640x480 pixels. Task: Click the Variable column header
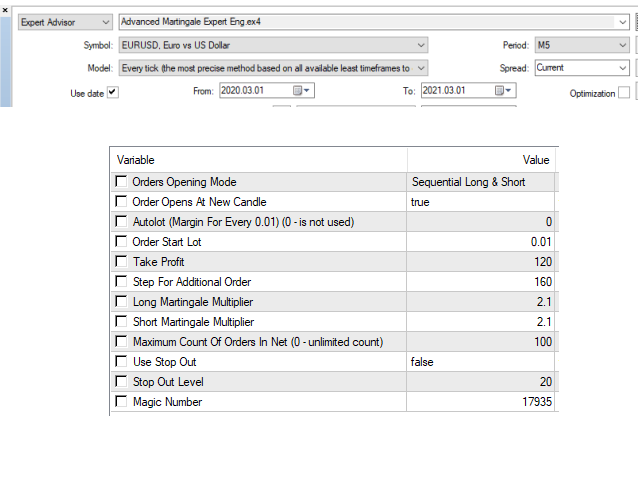click(x=259, y=160)
